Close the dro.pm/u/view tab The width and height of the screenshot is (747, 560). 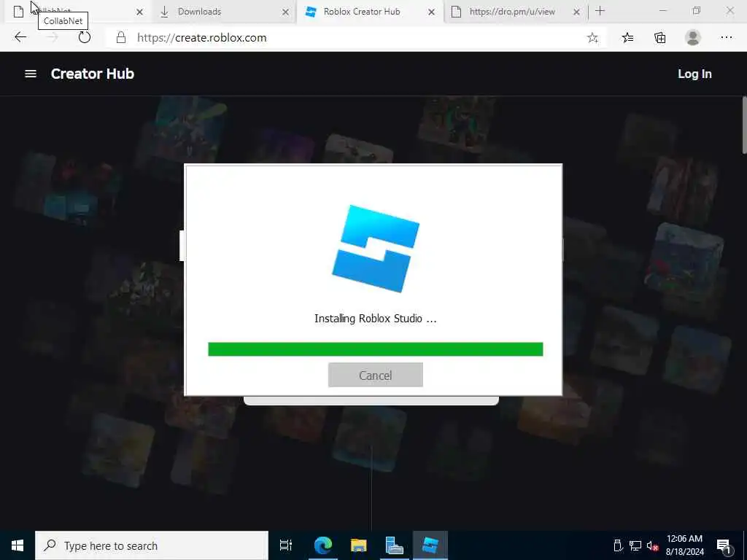point(576,12)
